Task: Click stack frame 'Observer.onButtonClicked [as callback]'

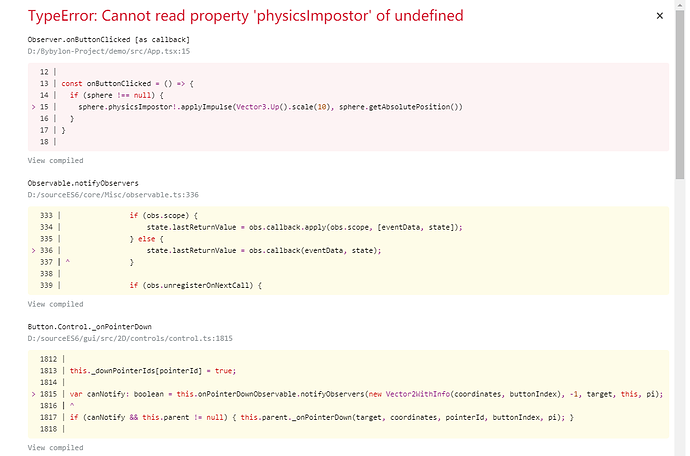Action: [x=109, y=40]
